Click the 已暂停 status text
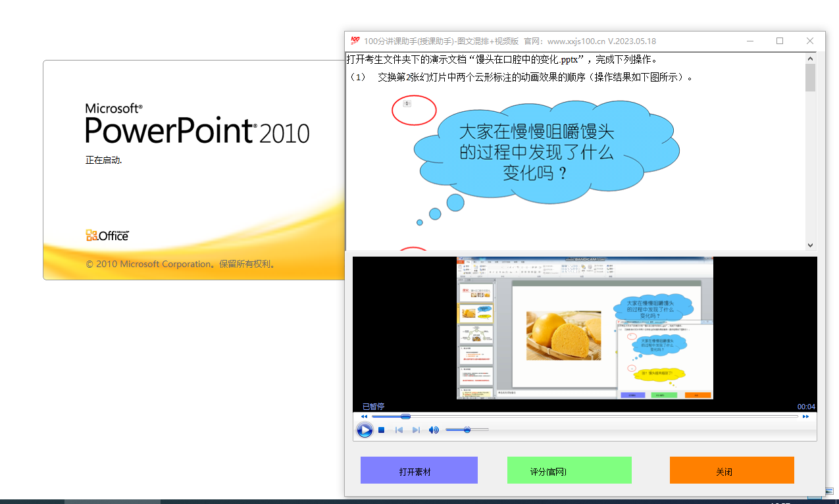839x504 pixels. point(373,407)
